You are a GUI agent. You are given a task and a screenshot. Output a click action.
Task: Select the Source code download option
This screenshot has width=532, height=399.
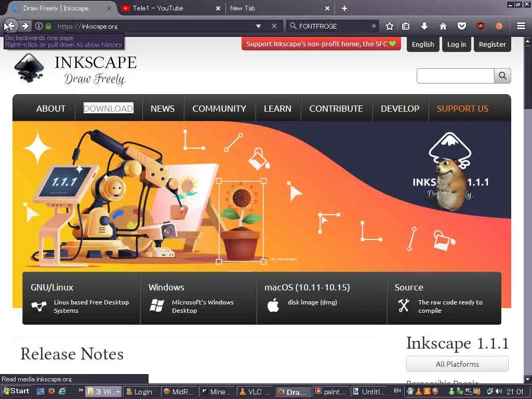pos(445,298)
